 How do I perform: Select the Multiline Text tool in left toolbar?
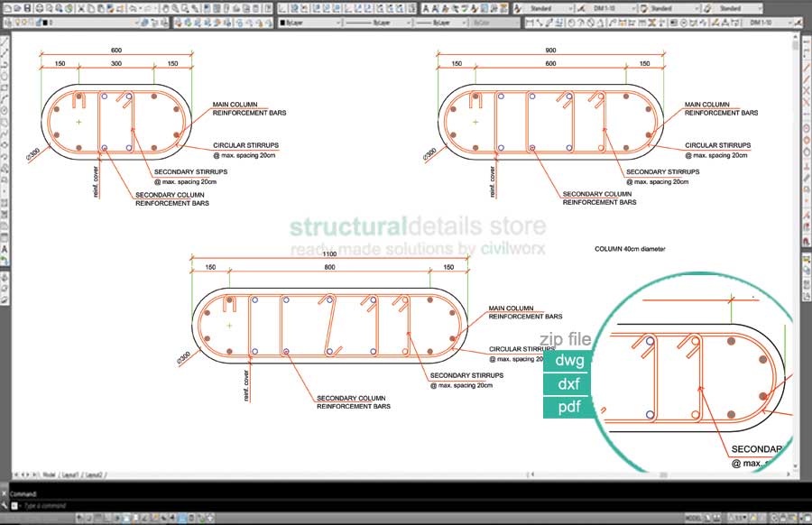(x=5, y=248)
